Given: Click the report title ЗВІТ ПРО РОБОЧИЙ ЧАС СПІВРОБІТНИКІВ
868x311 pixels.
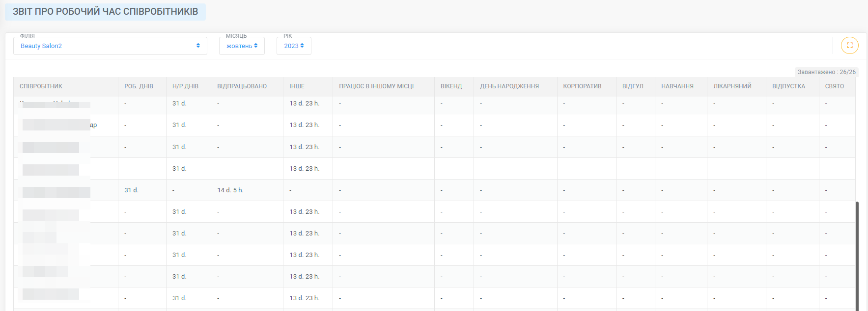Looking at the screenshot, I should click(105, 12).
